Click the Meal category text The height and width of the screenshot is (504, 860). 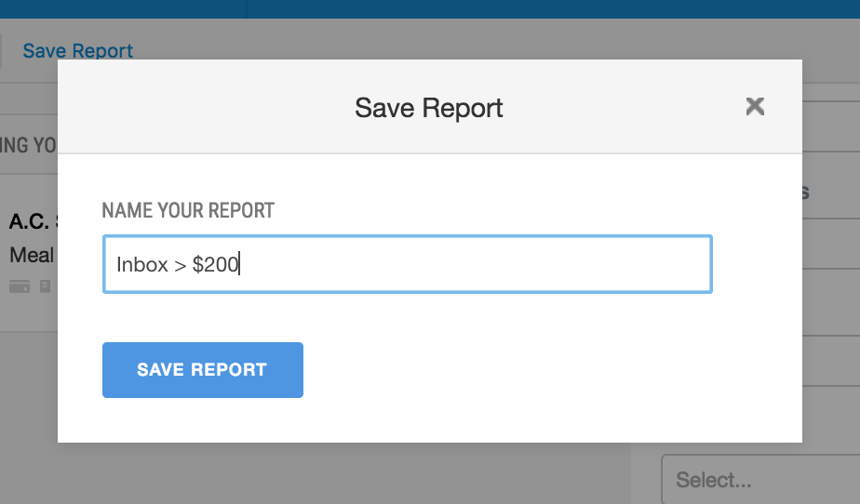coord(32,255)
